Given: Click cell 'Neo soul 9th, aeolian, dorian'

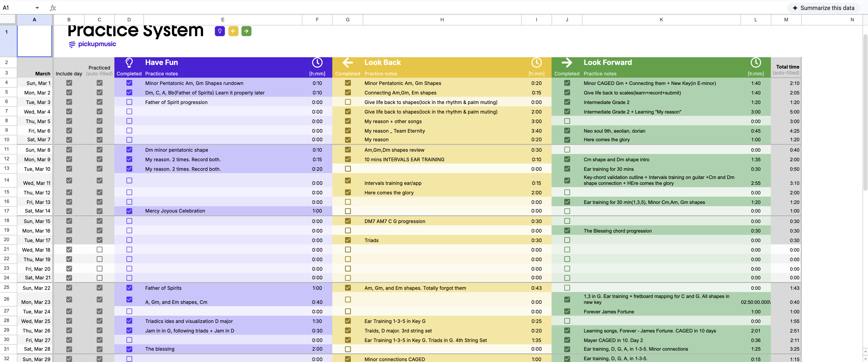Looking at the screenshot, I should coord(661,131).
